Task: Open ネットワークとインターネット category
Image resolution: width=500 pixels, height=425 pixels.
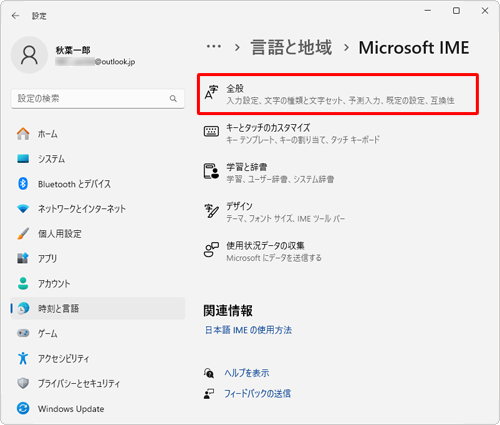Action: (x=98, y=209)
